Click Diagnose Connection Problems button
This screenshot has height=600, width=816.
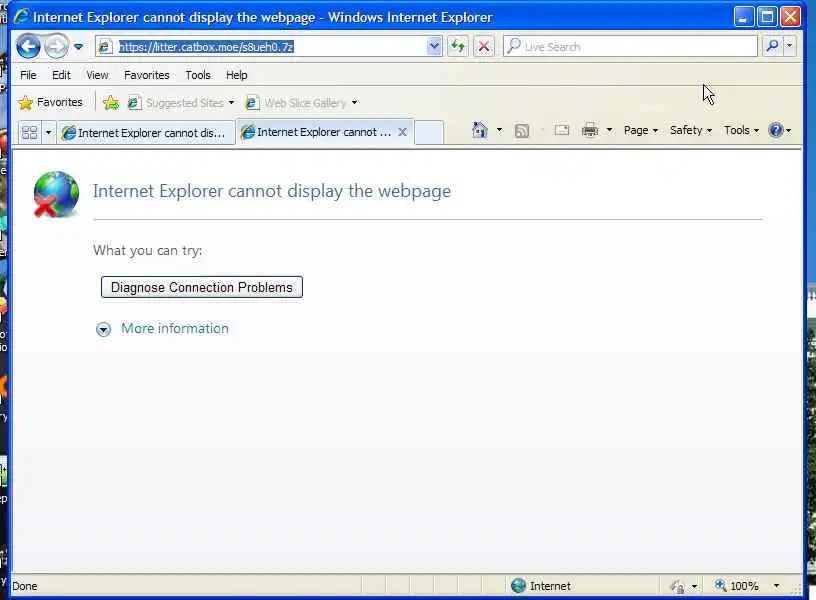pos(202,287)
